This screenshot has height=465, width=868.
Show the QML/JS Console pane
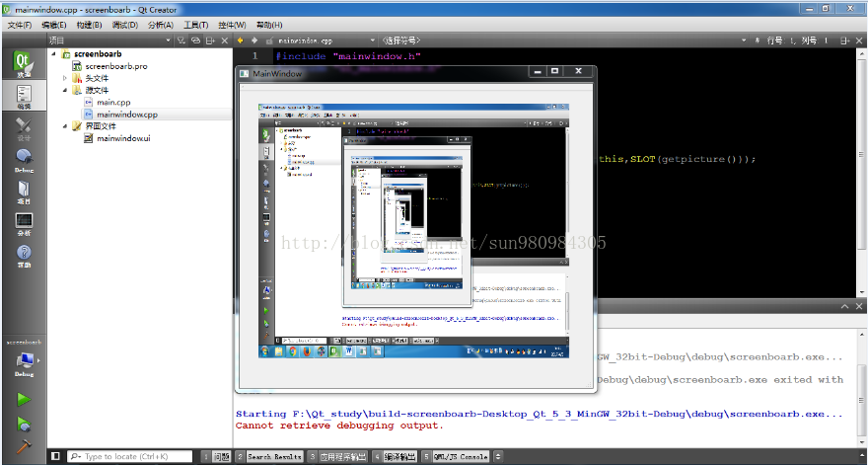pyautogui.click(x=456, y=457)
